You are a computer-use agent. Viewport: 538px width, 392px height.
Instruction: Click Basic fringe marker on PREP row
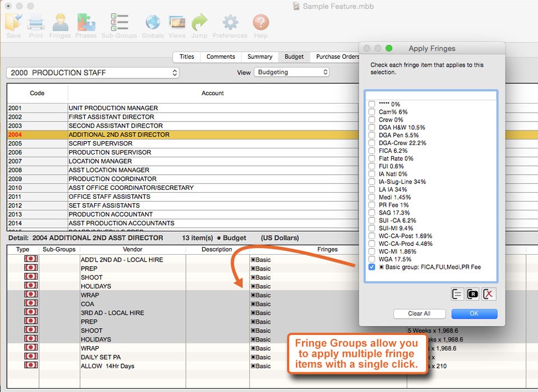[x=261, y=269]
